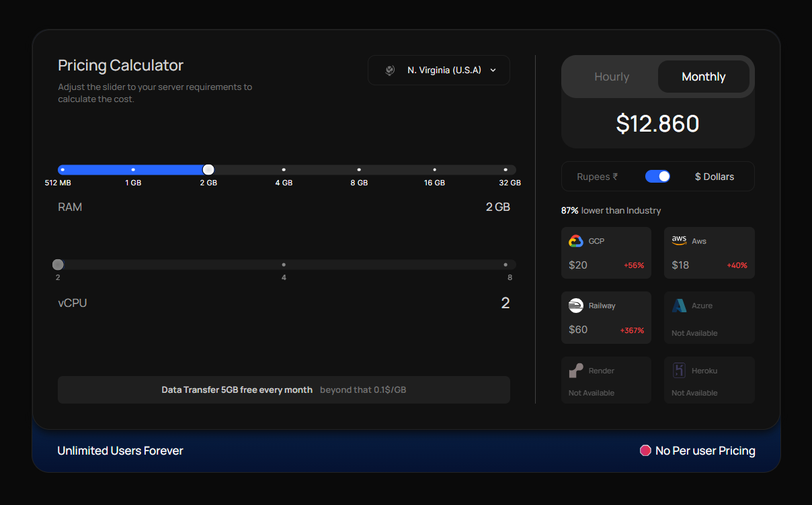The width and height of the screenshot is (812, 505).
Task: Click the vCPU value 2 readout
Action: pos(505,303)
